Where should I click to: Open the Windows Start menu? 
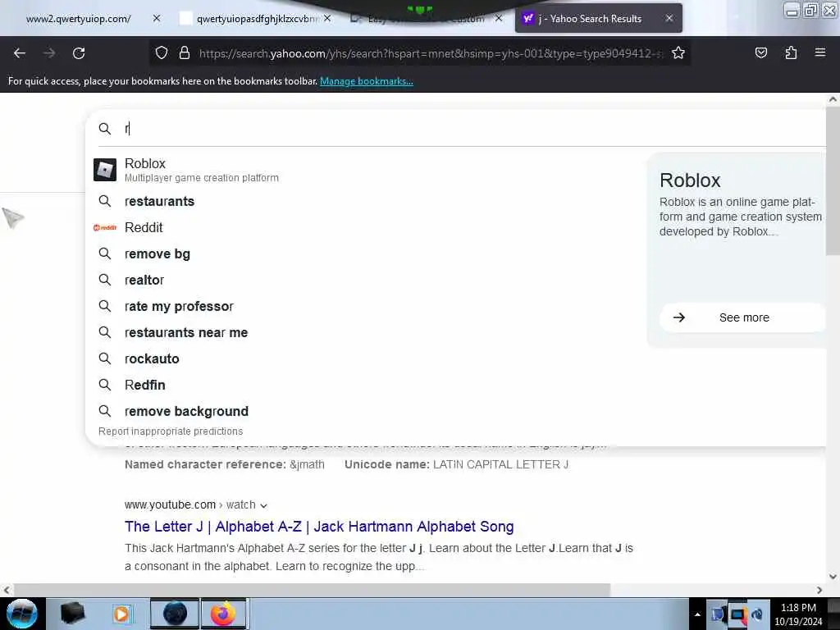pyautogui.click(x=21, y=614)
